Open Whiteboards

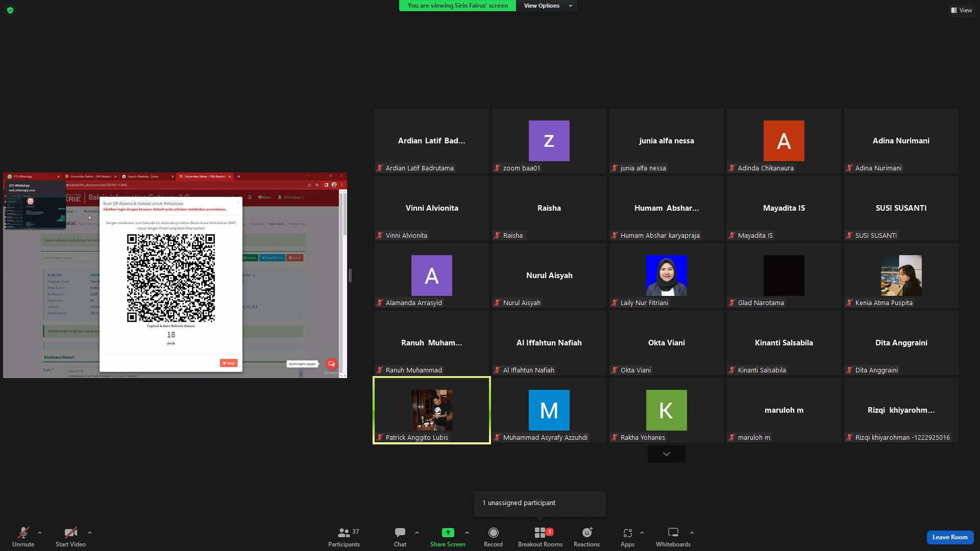pyautogui.click(x=673, y=537)
